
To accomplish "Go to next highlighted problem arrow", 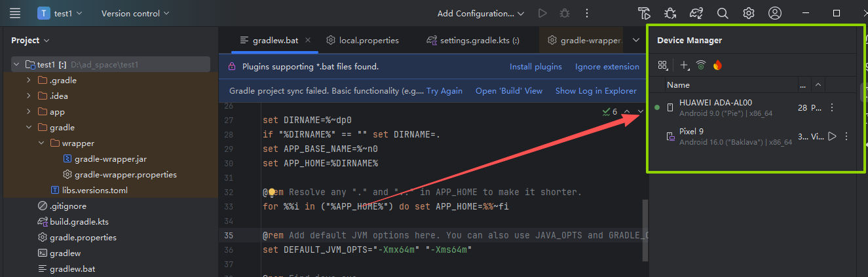I will pyautogui.click(x=640, y=112).
